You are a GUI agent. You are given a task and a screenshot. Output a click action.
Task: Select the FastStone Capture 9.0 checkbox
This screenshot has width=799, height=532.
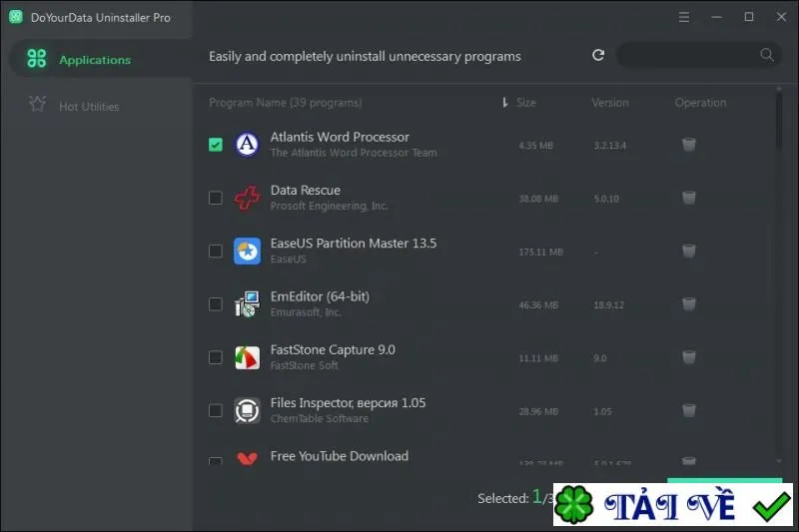[x=216, y=357]
